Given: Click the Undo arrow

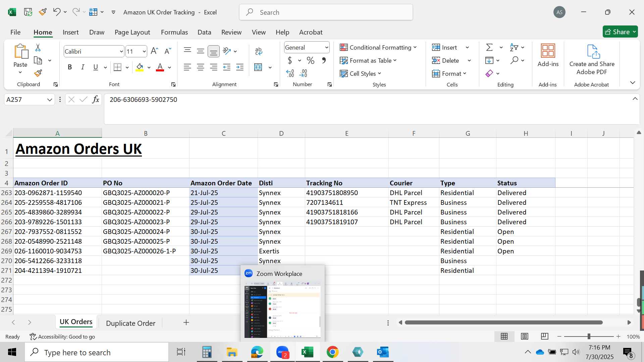Looking at the screenshot, I should (56, 12).
